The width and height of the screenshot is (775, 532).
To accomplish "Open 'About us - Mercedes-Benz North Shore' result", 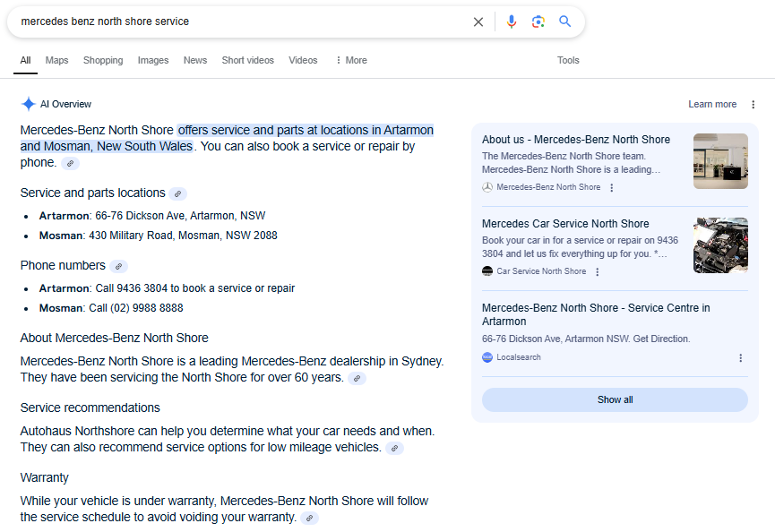I will coord(576,140).
